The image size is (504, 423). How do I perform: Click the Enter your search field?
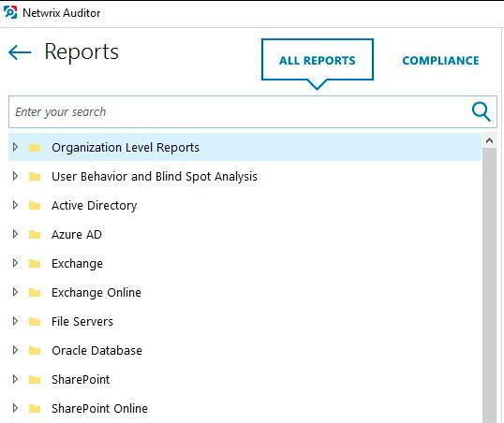click(x=253, y=111)
